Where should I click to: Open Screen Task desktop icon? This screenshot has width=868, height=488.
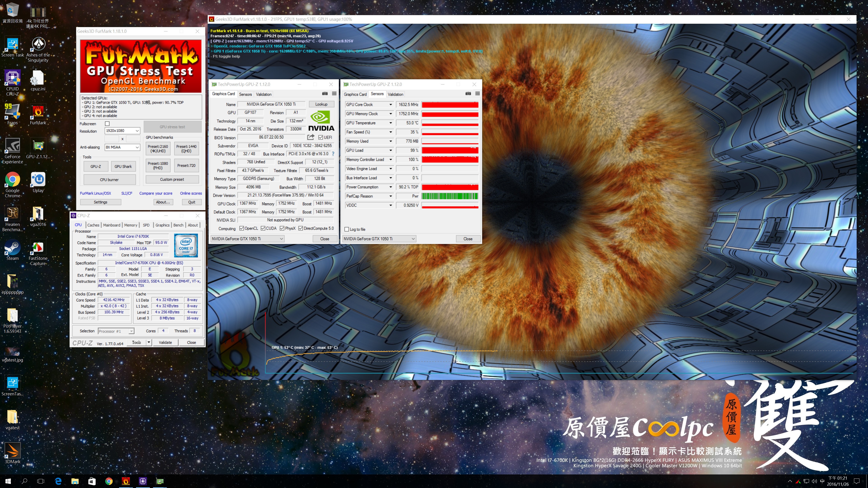click(x=12, y=47)
